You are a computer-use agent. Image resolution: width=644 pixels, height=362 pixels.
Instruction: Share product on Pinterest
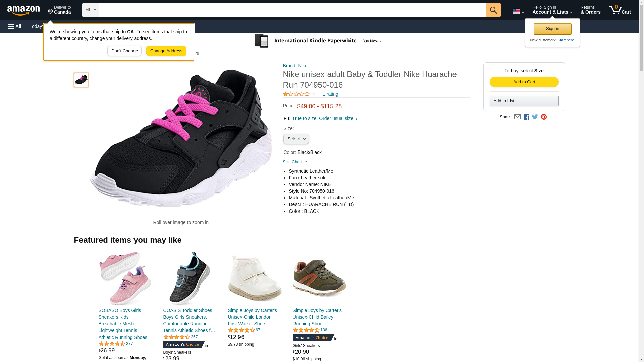[544, 117]
